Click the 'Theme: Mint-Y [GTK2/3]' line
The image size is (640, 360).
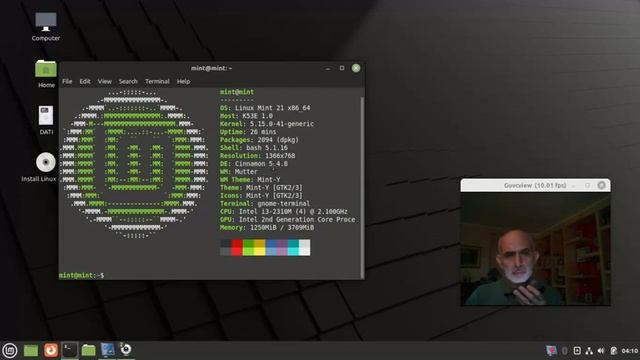[261, 187]
